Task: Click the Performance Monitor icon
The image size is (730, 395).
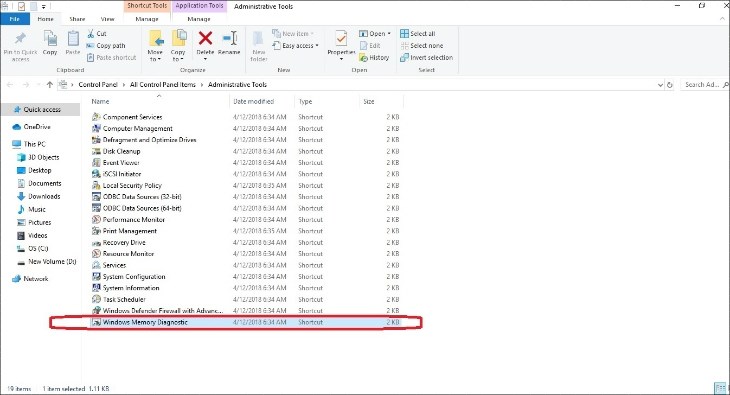Action: tap(96, 219)
